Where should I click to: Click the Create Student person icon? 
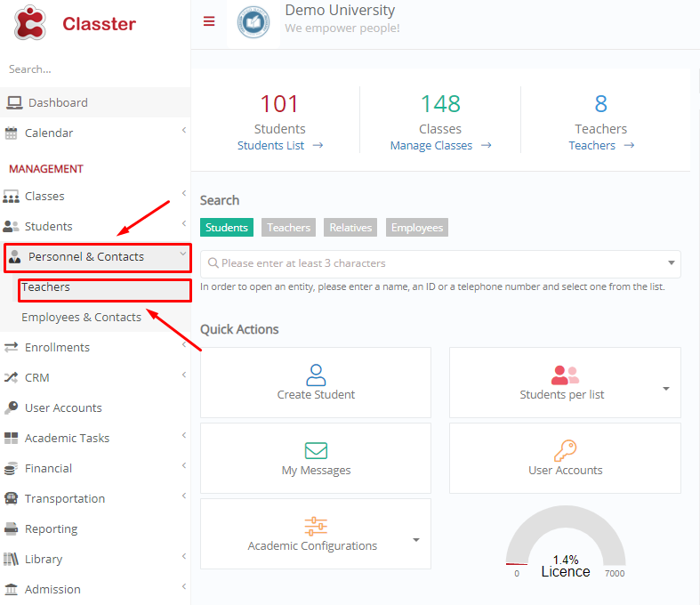coord(316,375)
